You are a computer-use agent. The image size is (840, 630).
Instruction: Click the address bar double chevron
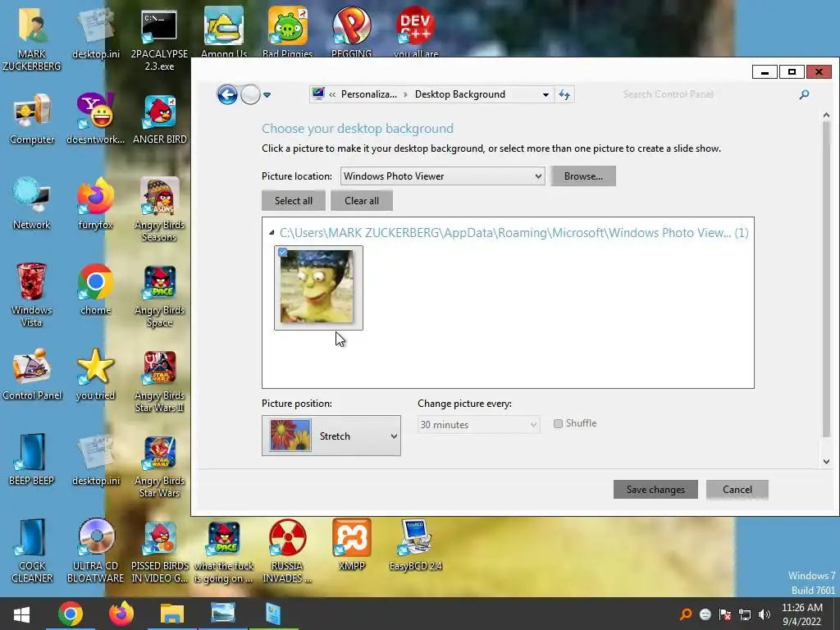click(x=332, y=95)
